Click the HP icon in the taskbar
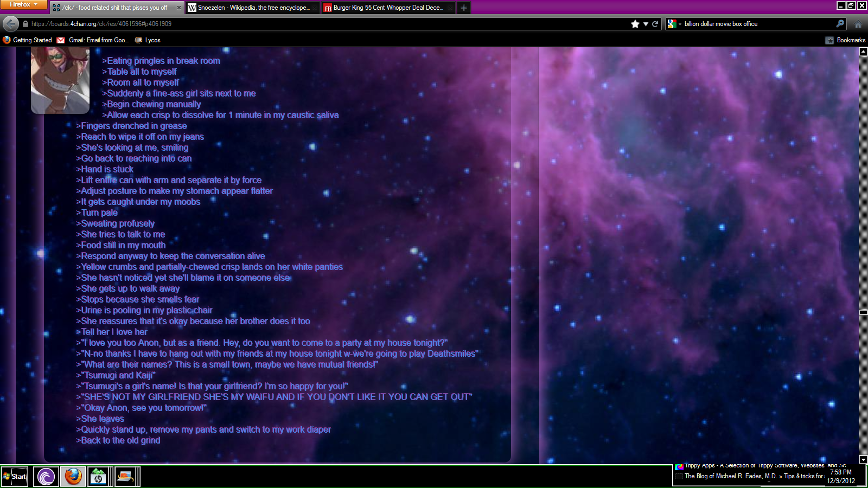This screenshot has height=488, width=868. point(99,477)
